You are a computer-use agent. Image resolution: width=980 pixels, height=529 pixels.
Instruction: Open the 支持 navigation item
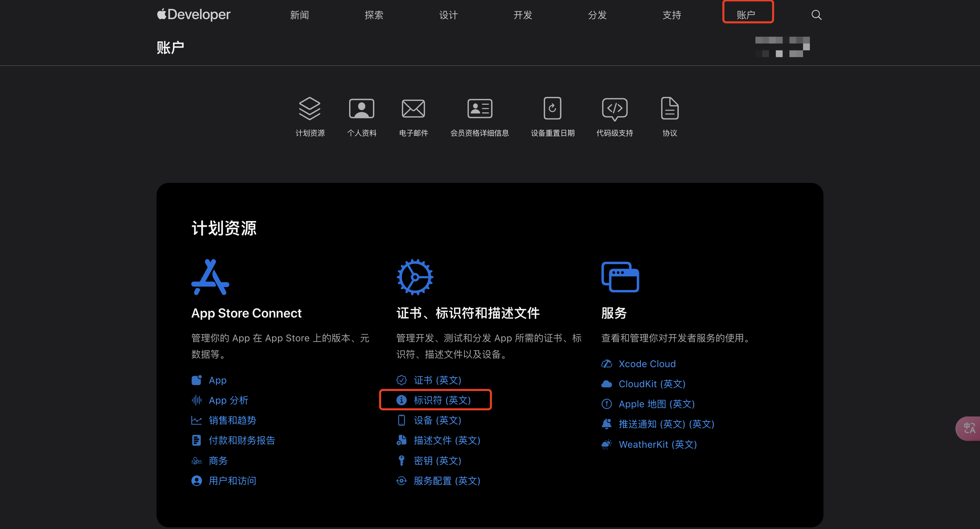[671, 15]
